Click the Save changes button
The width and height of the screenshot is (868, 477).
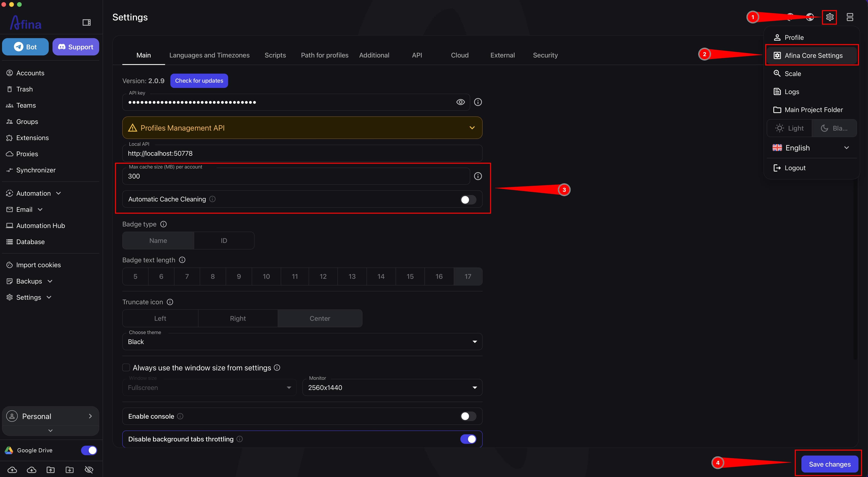pos(830,464)
